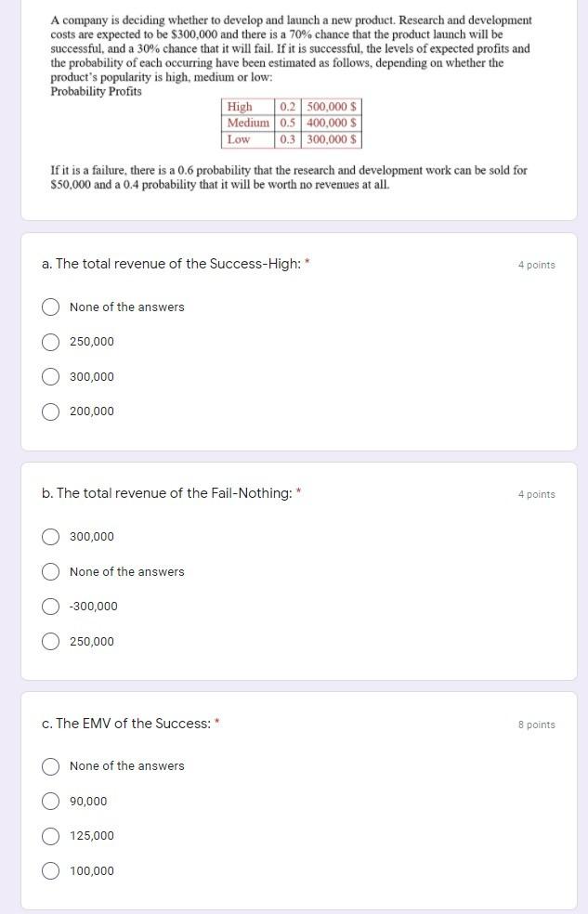Select "250,000" for Success-High revenue question
This screenshot has height=914, width=588.
51,342
